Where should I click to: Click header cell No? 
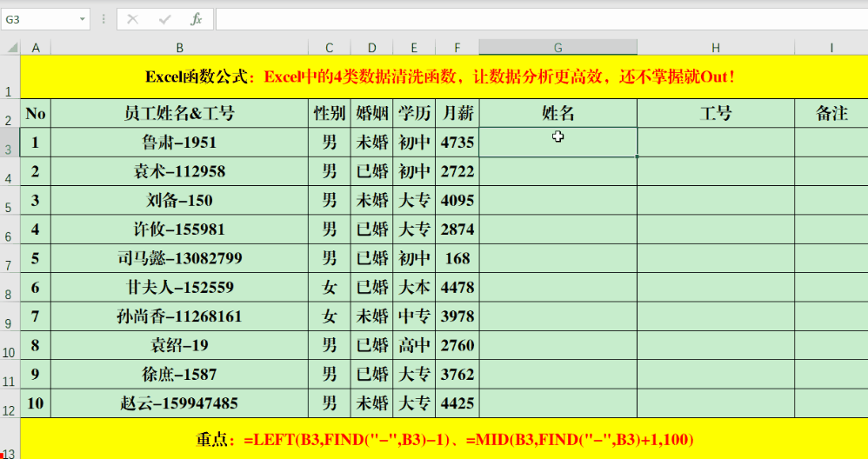coord(36,113)
